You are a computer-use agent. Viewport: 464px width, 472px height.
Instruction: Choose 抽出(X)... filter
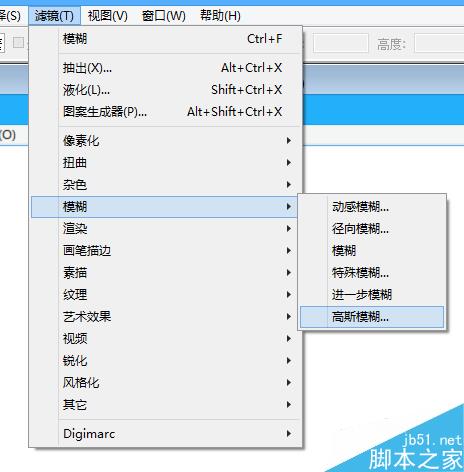pos(166,68)
